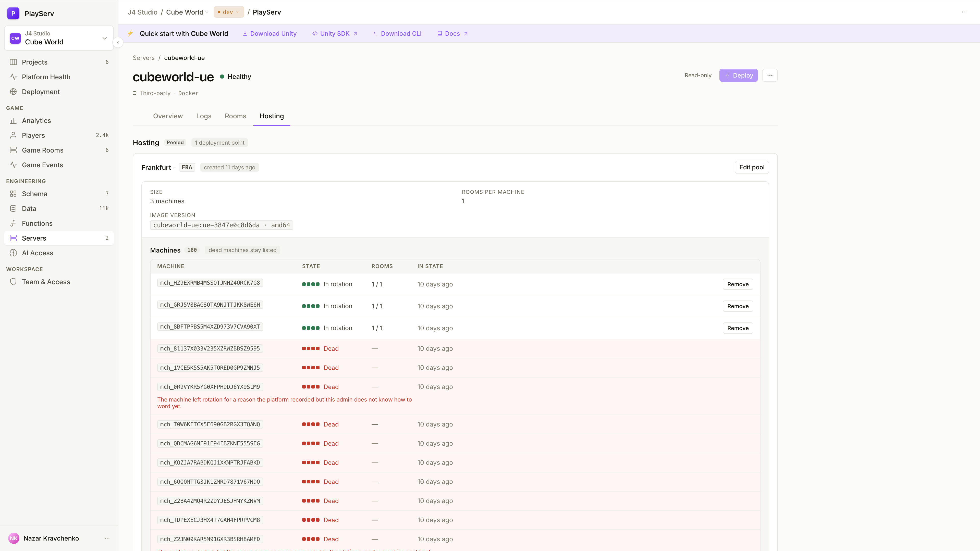The width and height of the screenshot is (980, 551).
Task: Expand the Cube World breadcrumb dropdown
Action: point(187,12)
